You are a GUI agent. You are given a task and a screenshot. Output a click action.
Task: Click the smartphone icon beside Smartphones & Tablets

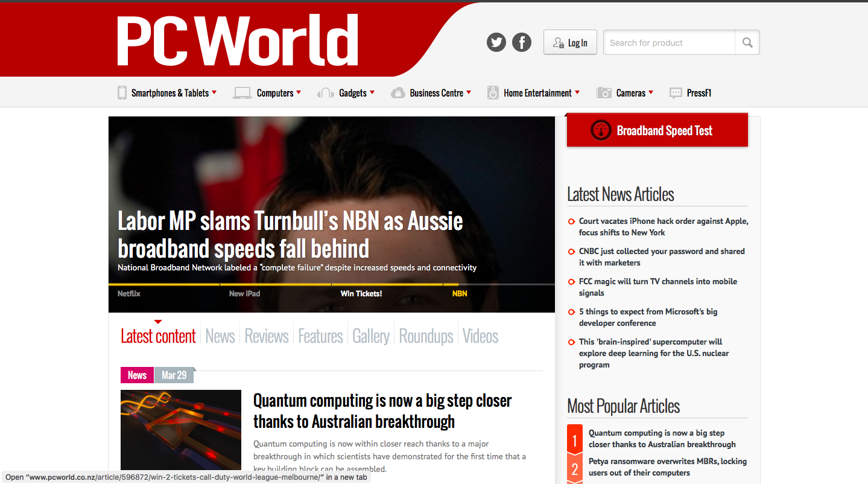(x=122, y=92)
